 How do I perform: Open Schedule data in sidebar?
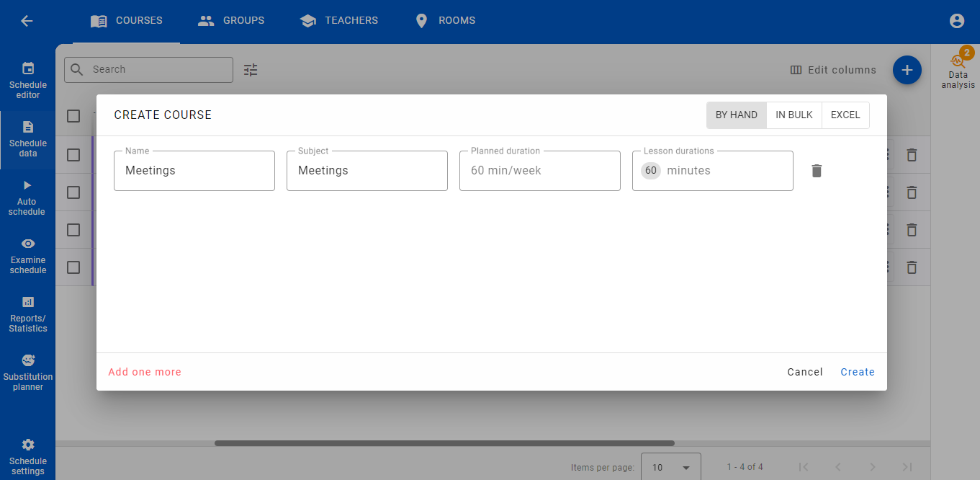pyautogui.click(x=28, y=140)
